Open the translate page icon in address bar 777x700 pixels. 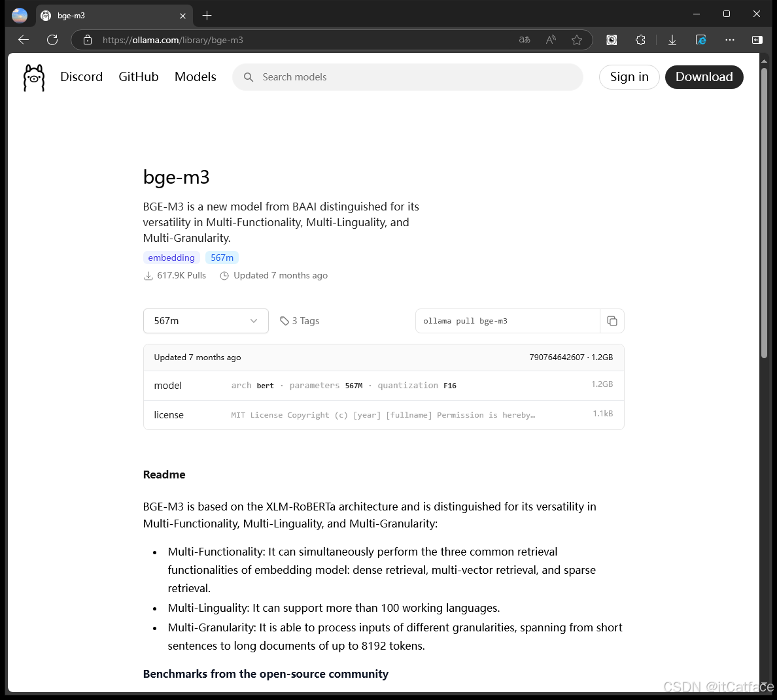tap(525, 40)
